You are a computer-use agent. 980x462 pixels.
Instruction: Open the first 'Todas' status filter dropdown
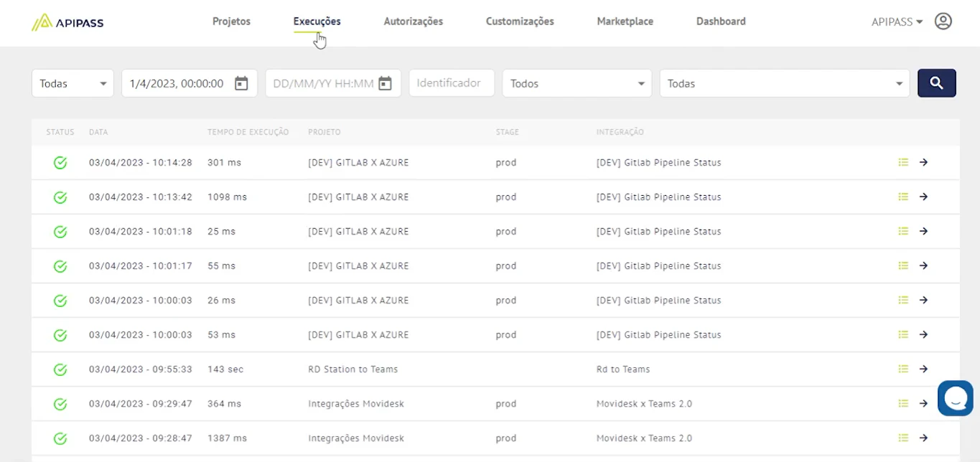click(72, 82)
